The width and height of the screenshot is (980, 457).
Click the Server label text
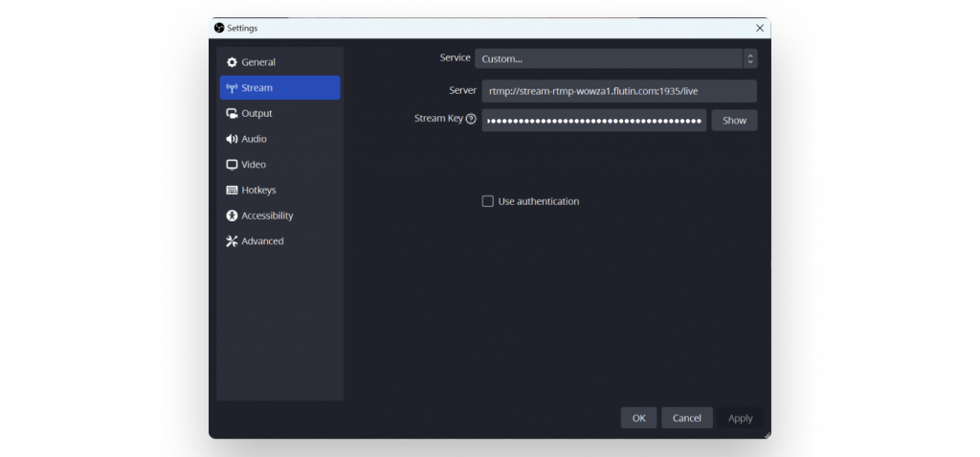coord(462,90)
